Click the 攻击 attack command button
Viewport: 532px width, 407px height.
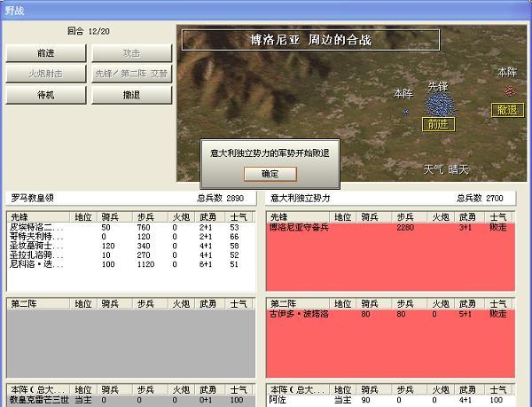tap(130, 53)
